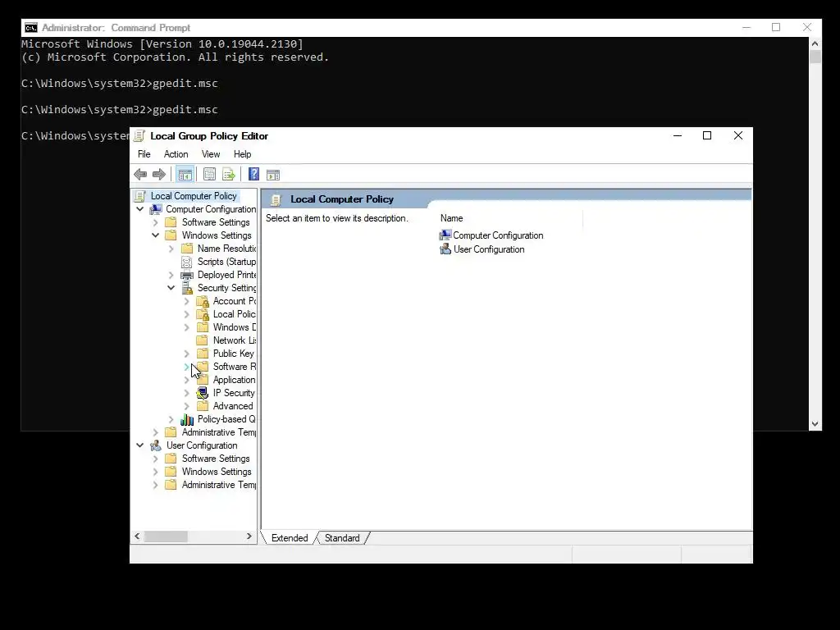Screen dimensions: 840x630
Task: Open the File menu
Action: 144,154
